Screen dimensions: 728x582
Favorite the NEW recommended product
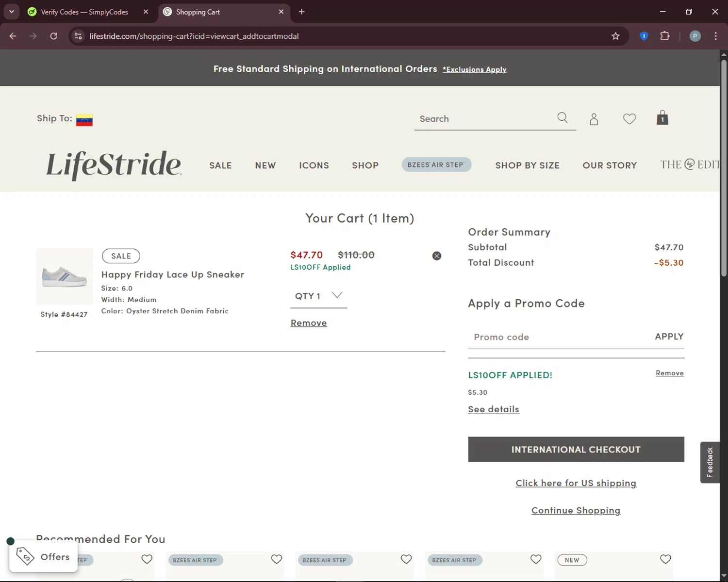click(665, 559)
